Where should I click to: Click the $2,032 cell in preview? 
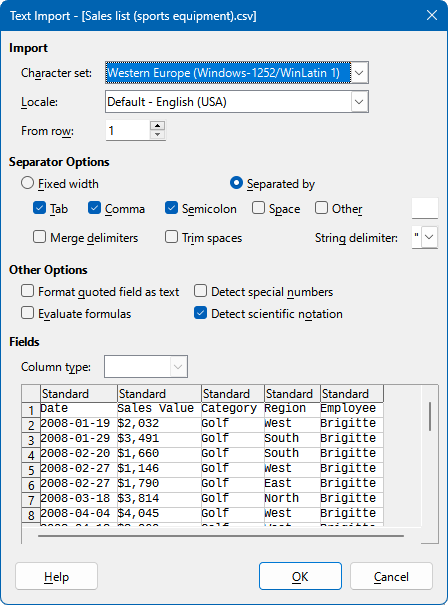[x=159, y=424]
